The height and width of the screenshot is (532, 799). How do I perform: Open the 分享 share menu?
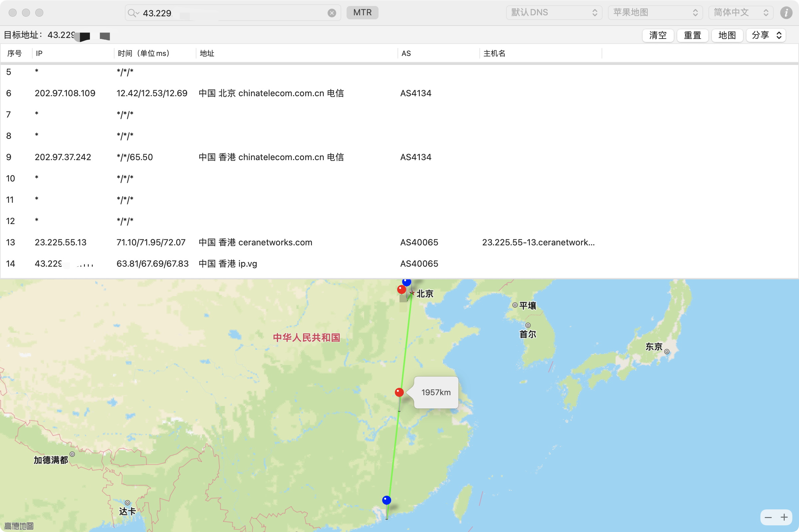click(x=766, y=35)
